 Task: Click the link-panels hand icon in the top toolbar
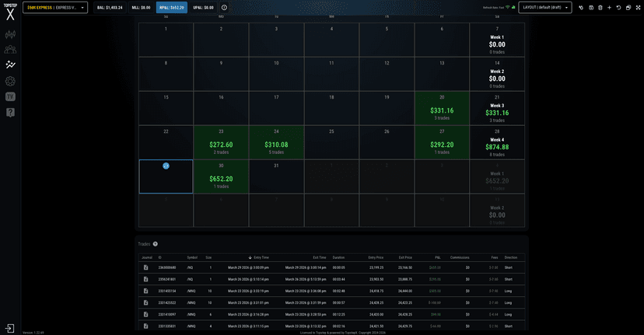click(x=581, y=8)
